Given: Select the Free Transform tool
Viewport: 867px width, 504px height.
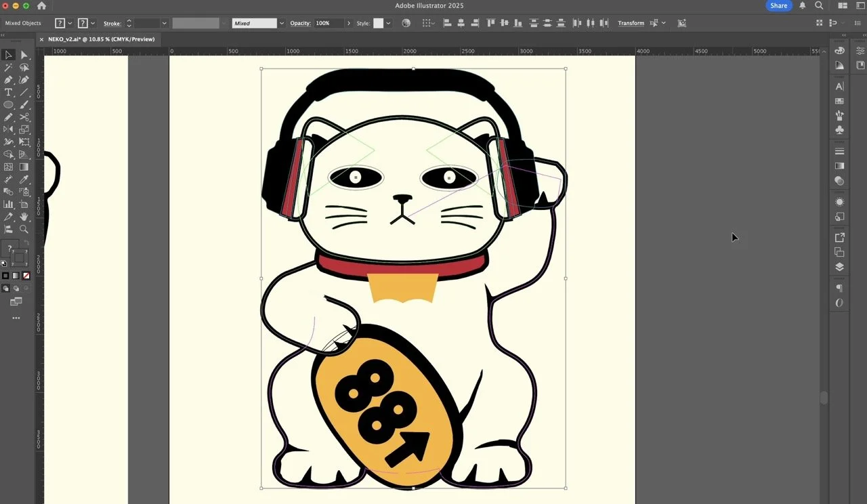Looking at the screenshot, I should click(x=24, y=142).
